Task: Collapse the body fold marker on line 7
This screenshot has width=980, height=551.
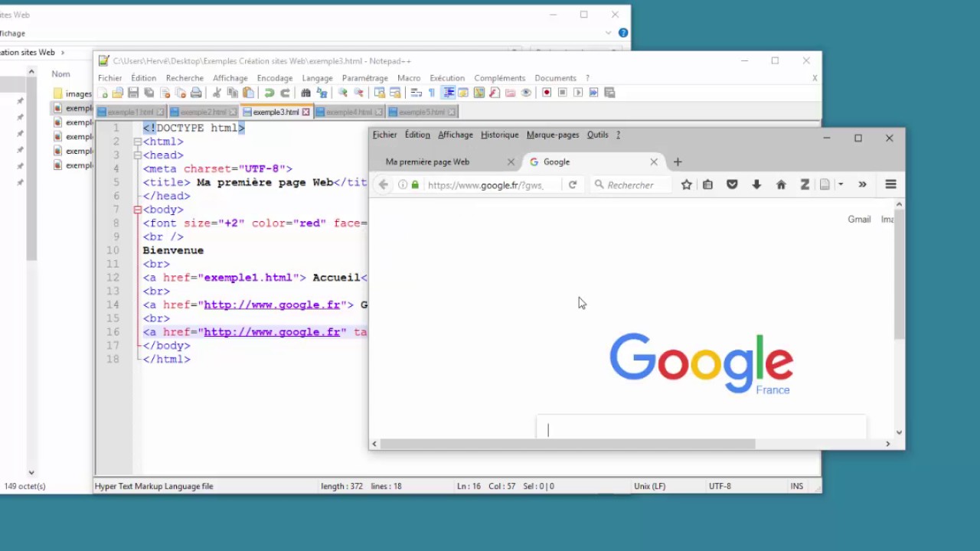Action: coord(138,210)
